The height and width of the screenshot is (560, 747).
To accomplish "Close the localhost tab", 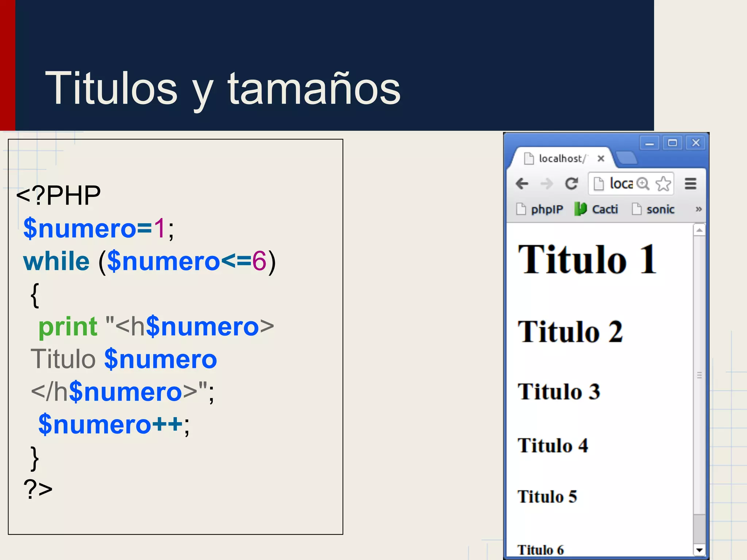I will (601, 159).
